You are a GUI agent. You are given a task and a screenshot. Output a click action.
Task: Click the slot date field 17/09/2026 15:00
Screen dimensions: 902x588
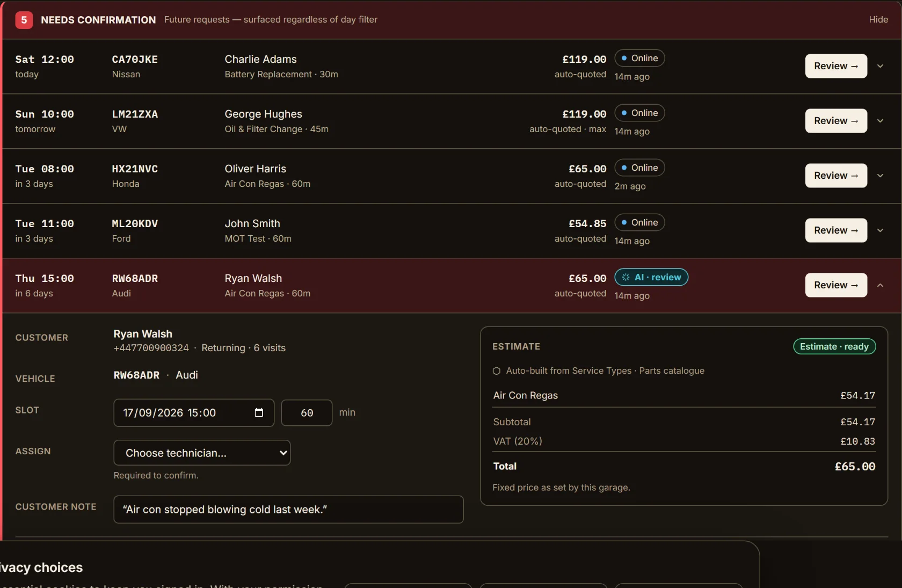(x=194, y=413)
